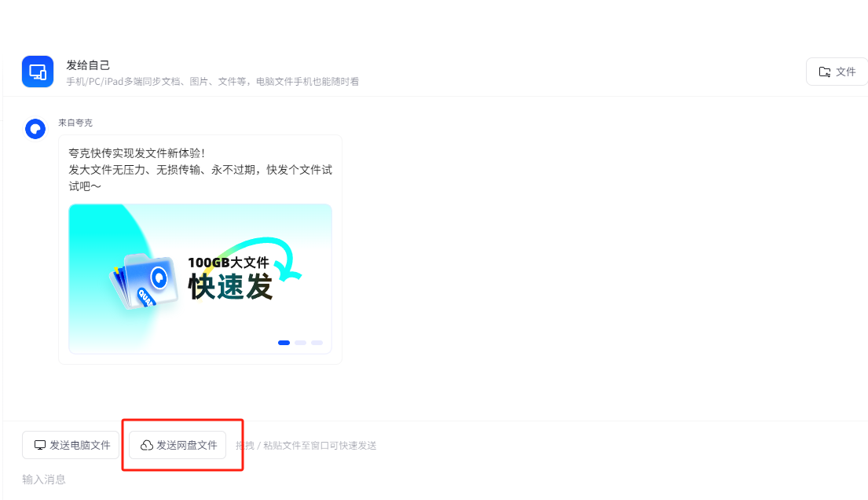Click 发送电脑文件 button
Screen dimensions: 868x500
(x=71, y=445)
